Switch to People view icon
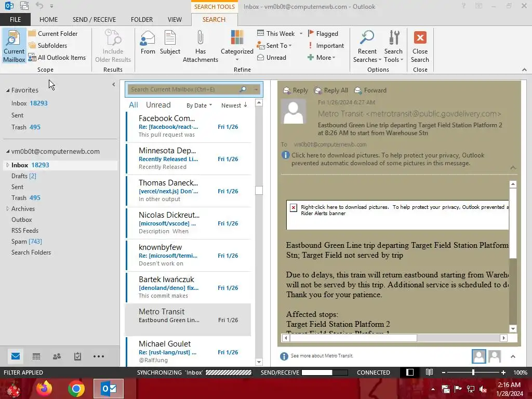532x399 pixels. (x=57, y=356)
